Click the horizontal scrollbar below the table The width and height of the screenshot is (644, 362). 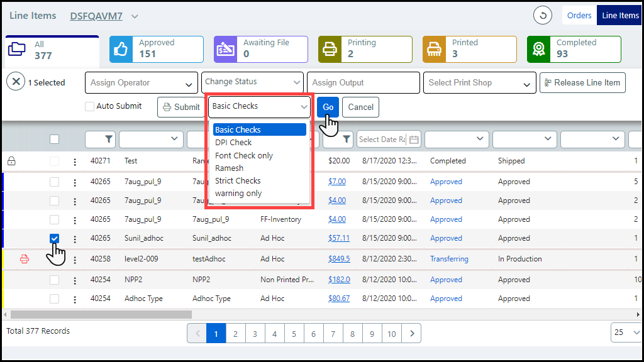pos(101,314)
